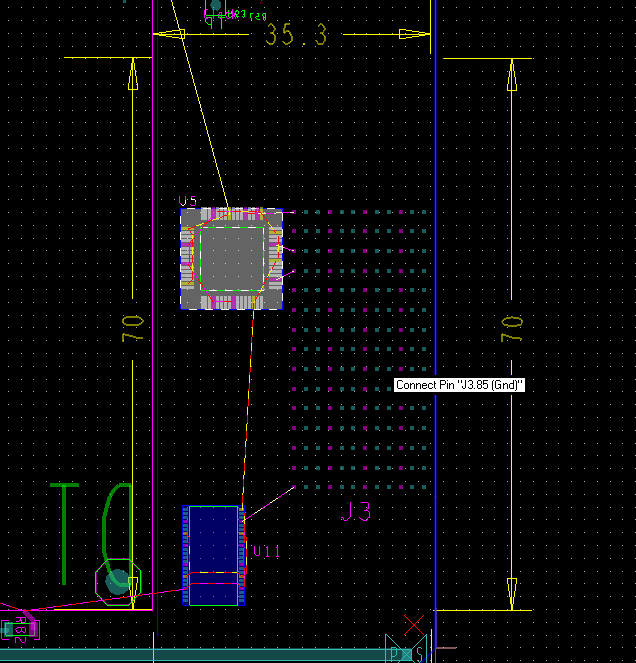Click the right arrowhead of the 35.3 dimension

(415, 34)
